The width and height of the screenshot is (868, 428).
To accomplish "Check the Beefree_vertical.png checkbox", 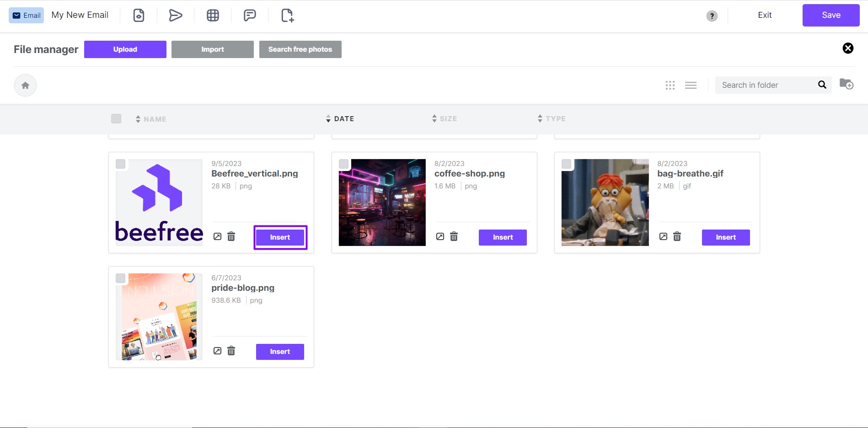I will [120, 164].
